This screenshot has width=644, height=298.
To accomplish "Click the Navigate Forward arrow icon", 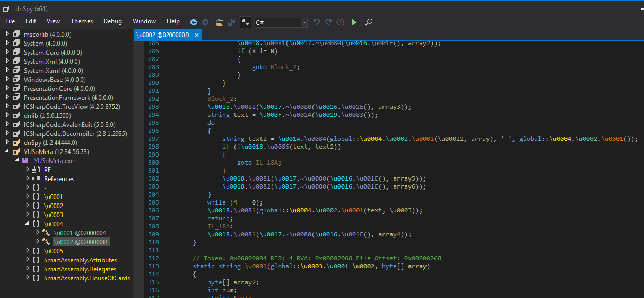I will [205, 22].
